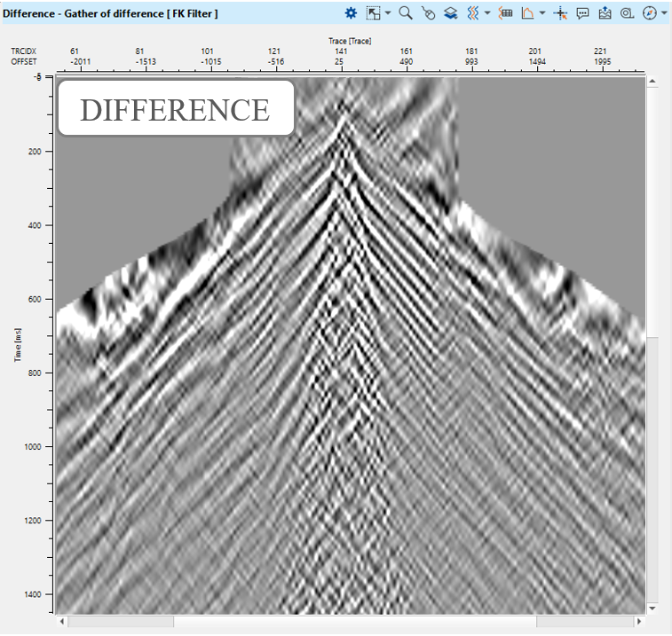Open the layers stack icon
672x636 pixels.
[x=450, y=13]
